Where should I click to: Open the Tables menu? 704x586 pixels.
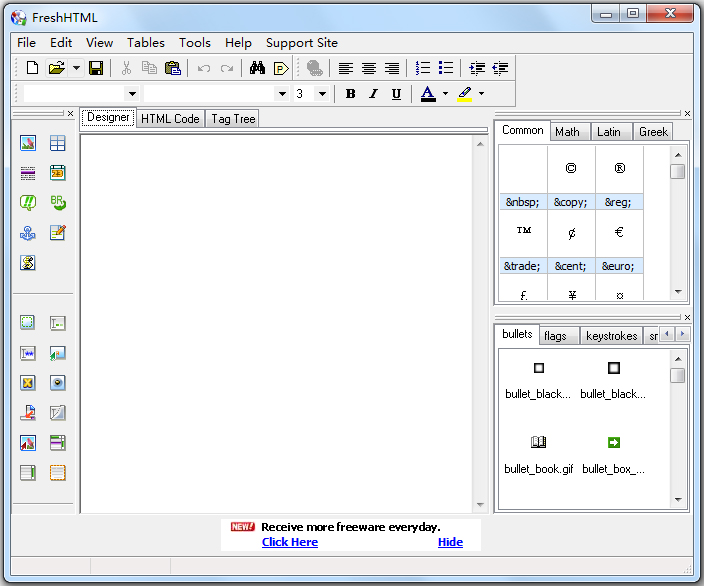pyautogui.click(x=146, y=43)
